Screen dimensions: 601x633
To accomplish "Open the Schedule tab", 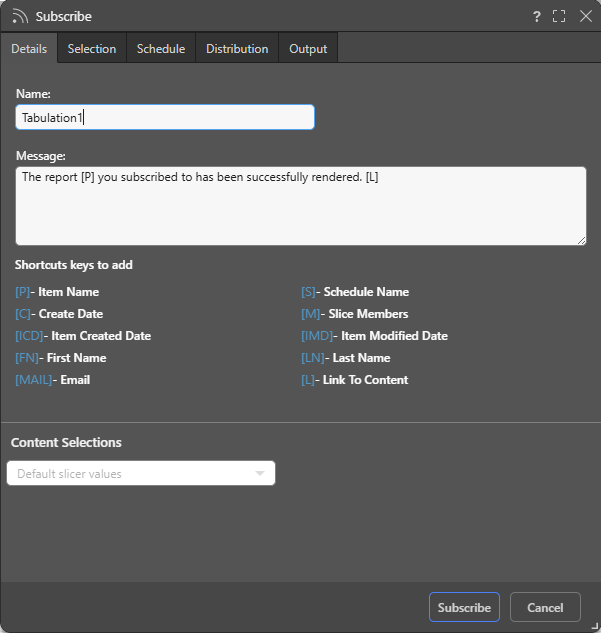I will click(x=161, y=49).
